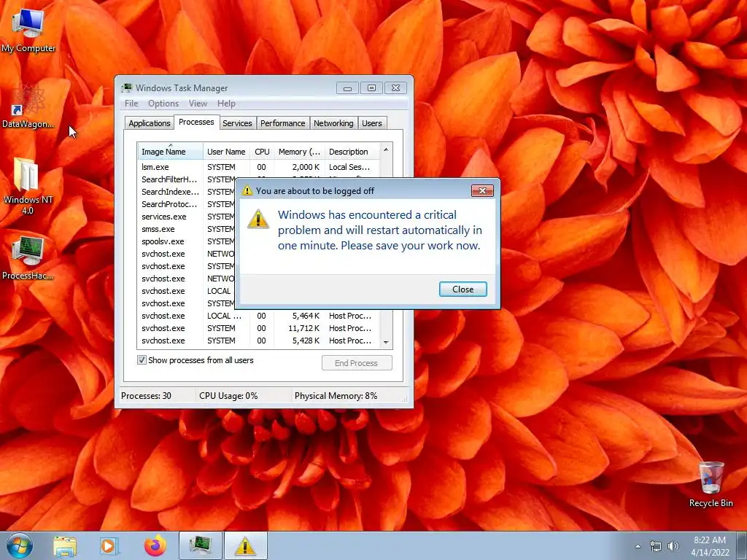Sort by the Image Name column header
The image size is (747, 560).
click(170, 152)
